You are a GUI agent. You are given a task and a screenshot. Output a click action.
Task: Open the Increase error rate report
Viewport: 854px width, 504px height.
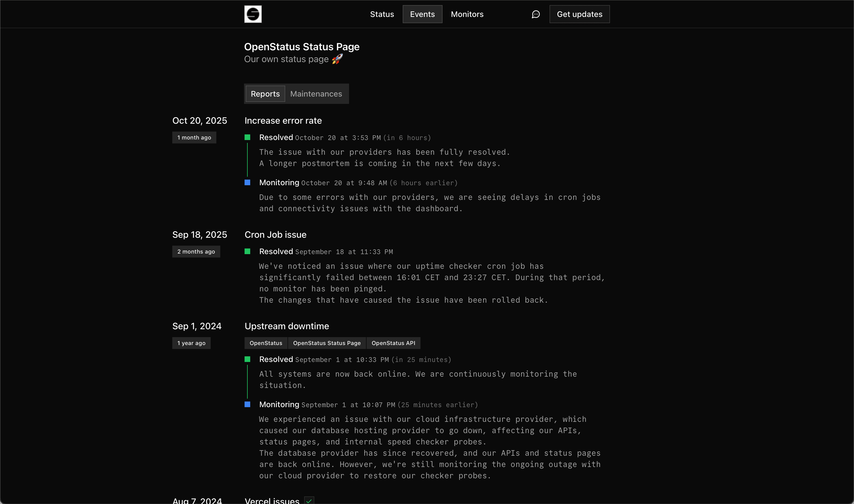(283, 121)
